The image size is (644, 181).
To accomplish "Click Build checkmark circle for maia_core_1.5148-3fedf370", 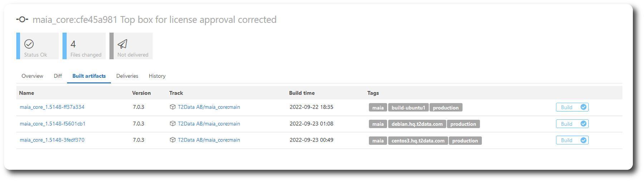I will [584, 140].
